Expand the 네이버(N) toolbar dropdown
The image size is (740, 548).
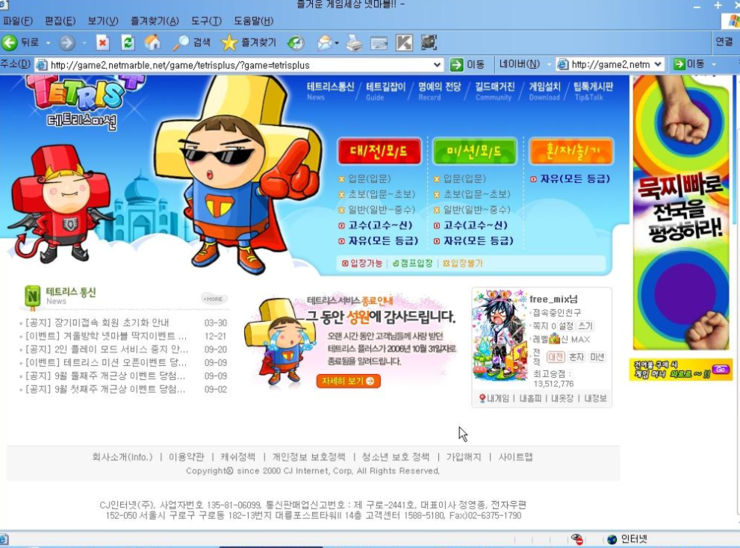point(549,64)
